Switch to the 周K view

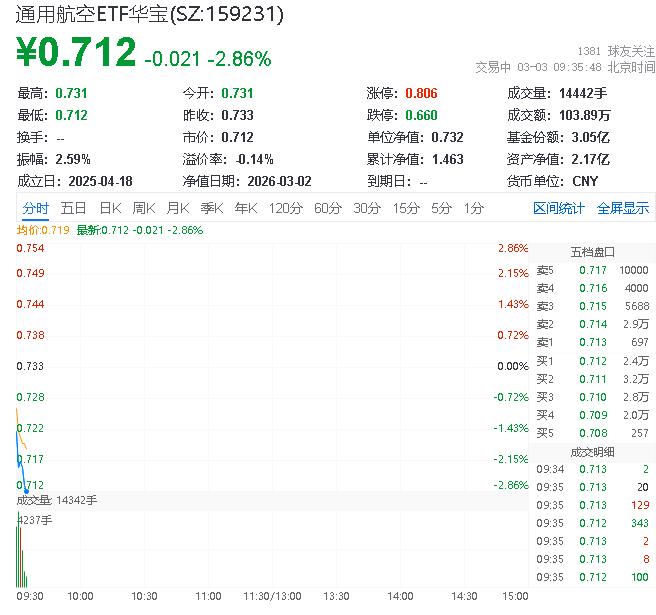[x=144, y=208]
